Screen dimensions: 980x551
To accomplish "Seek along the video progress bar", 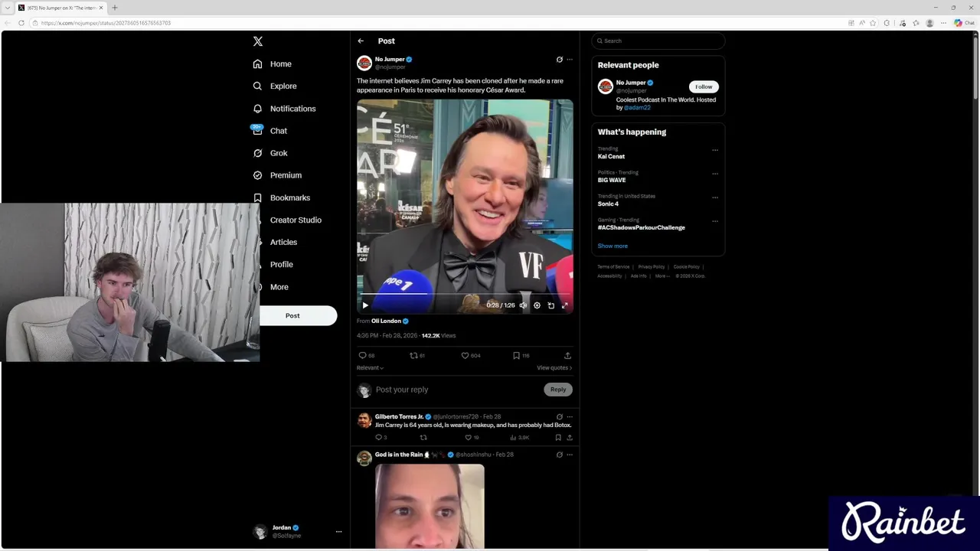I will 465,294.
